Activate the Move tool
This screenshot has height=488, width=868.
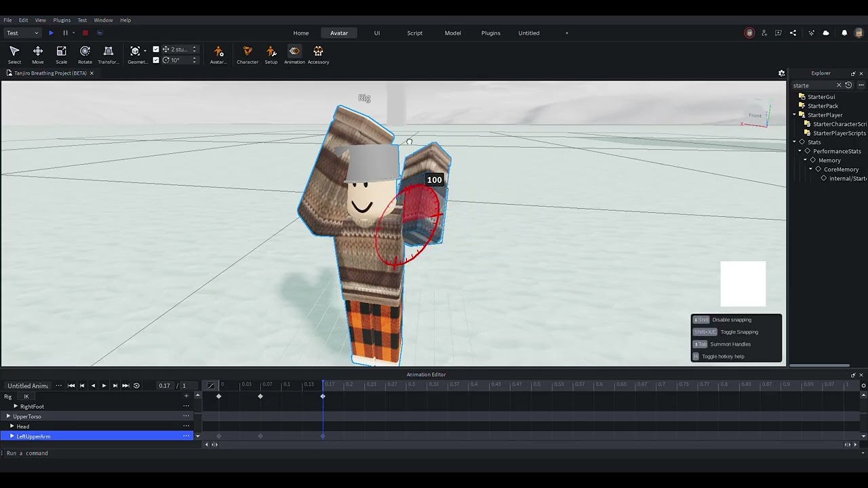(38, 55)
